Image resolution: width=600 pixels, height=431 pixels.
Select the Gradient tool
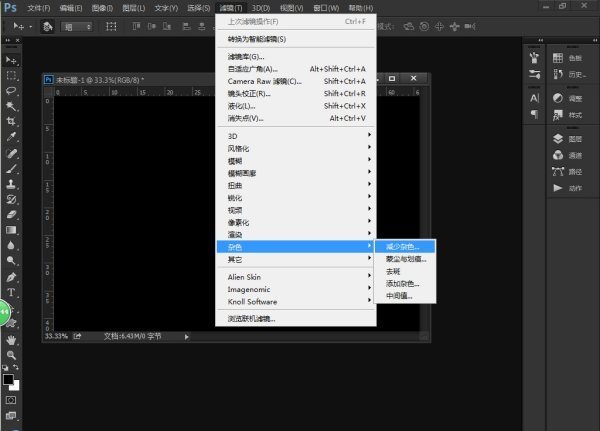point(11,230)
